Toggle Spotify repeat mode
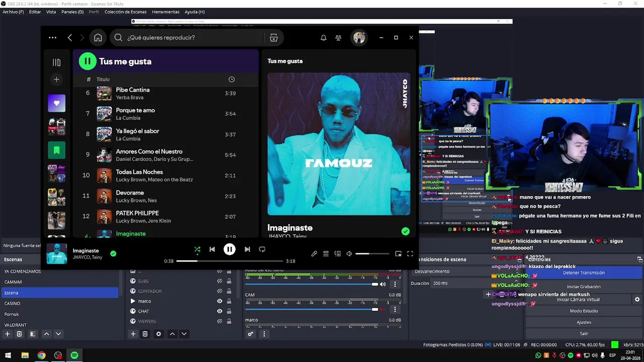This screenshot has width=644, height=362. pos(262,249)
